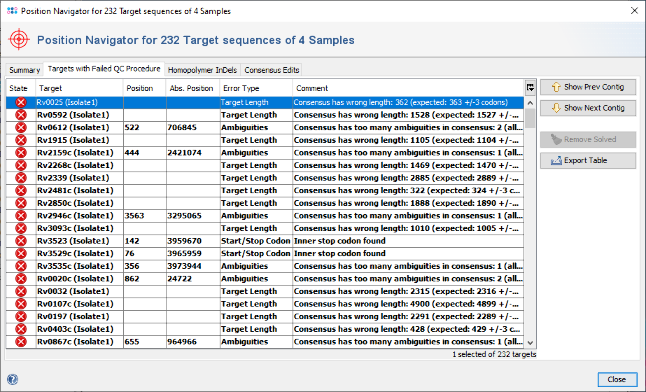This screenshot has height=392, width=646.
Task: Click comment with wrong length 1010
Action: click(x=406, y=228)
